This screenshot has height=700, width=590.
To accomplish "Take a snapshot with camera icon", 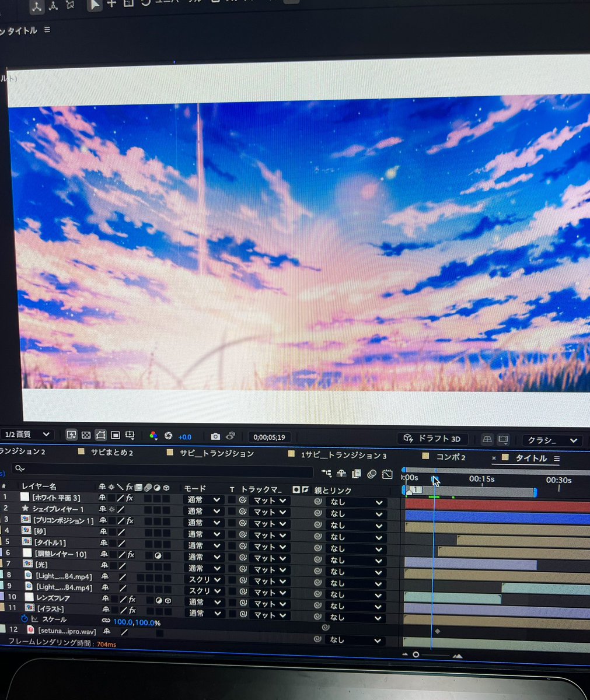I will point(215,436).
